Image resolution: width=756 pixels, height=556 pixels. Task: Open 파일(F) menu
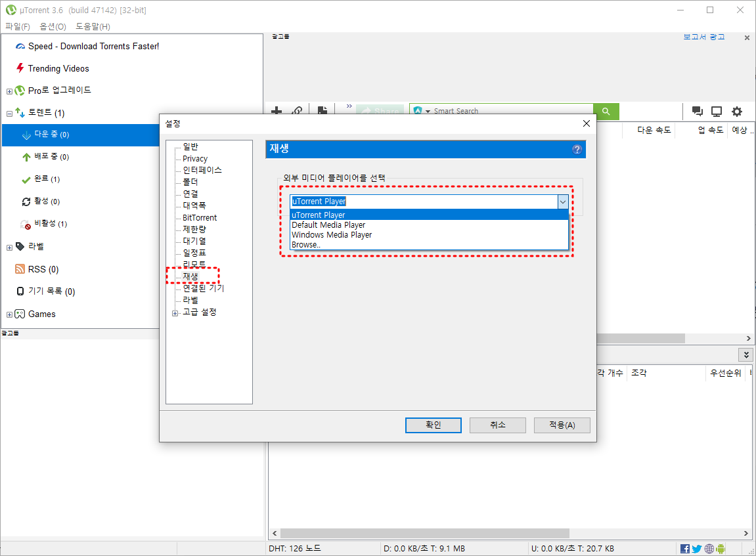17,26
